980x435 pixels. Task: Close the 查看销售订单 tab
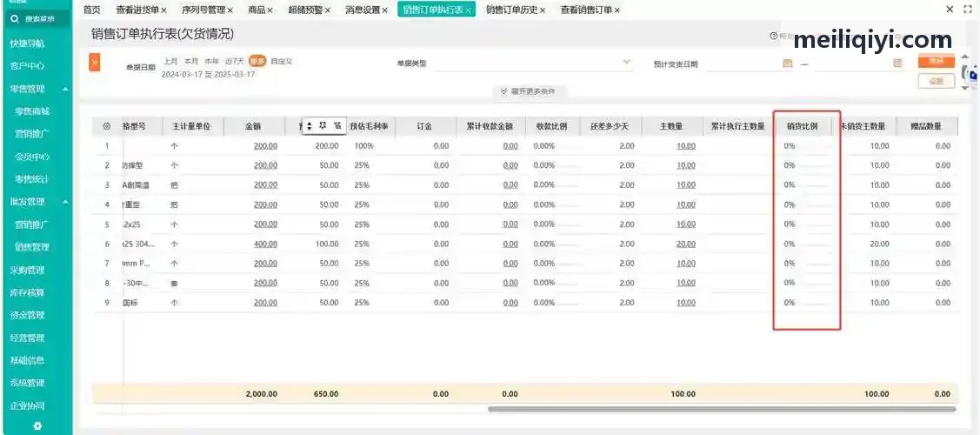click(x=617, y=10)
